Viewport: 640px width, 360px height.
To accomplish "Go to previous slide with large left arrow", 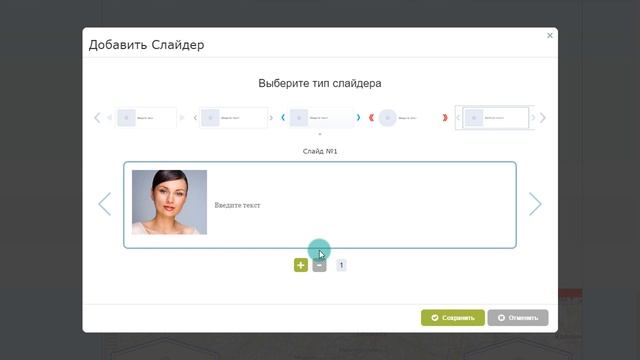I will coord(105,204).
